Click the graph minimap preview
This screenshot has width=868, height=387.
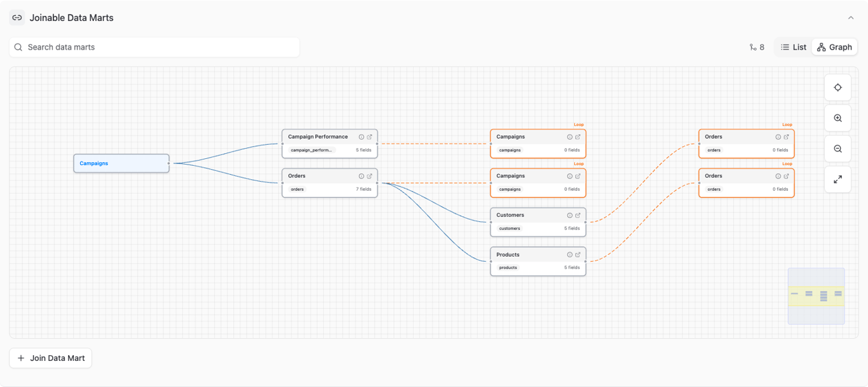816,296
